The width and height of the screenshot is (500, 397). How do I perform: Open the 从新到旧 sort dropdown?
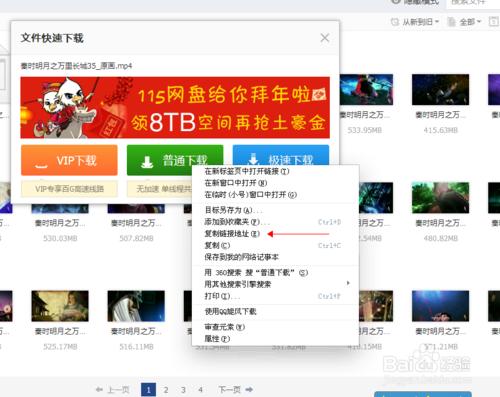415,22
